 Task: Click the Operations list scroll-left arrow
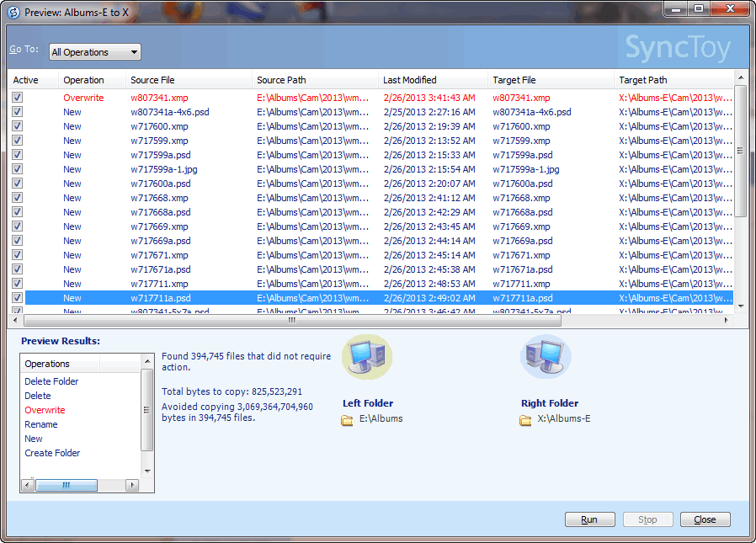click(28, 485)
